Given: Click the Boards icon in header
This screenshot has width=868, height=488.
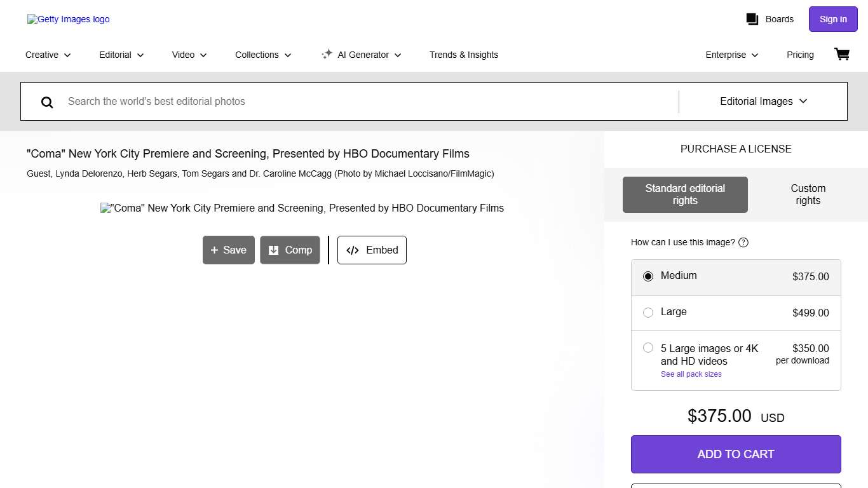Looking at the screenshot, I should pos(752,19).
